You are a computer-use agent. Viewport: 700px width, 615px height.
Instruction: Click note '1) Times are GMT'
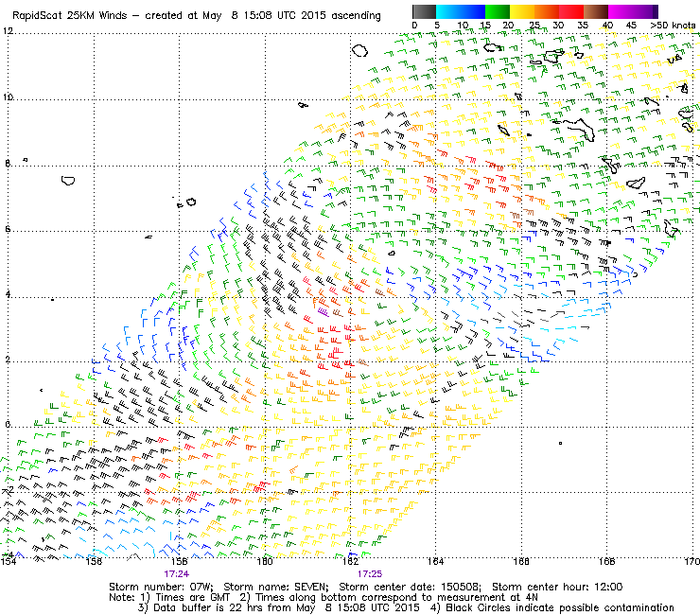(185, 597)
